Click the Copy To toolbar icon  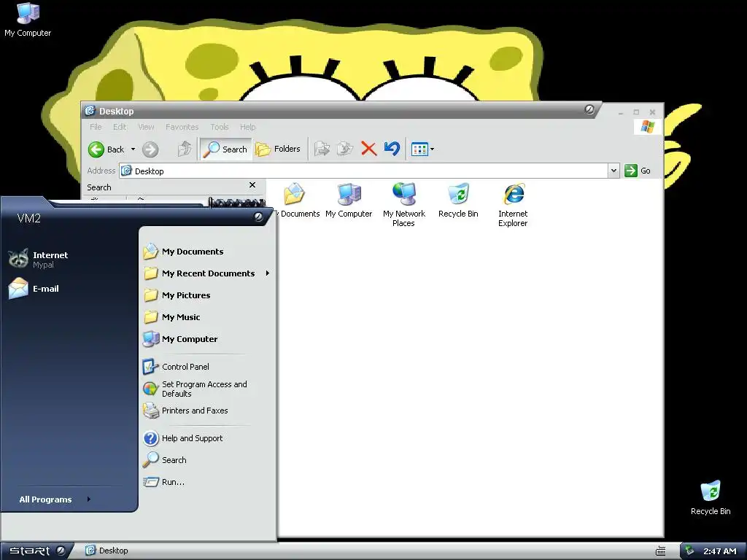point(345,149)
